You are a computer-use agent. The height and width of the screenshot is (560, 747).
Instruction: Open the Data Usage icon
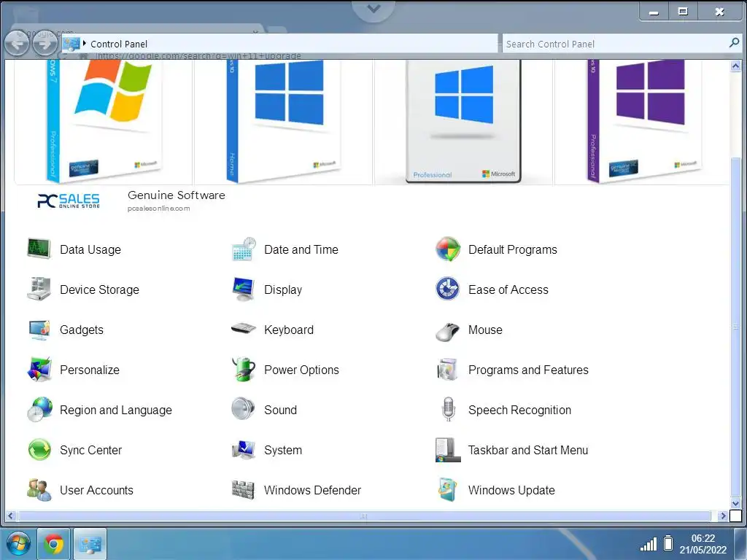[39, 249]
